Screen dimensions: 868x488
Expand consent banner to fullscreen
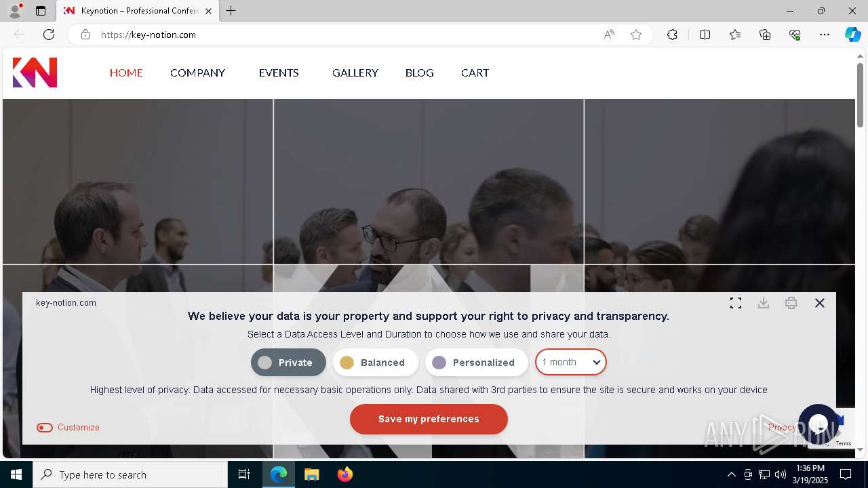point(736,303)
